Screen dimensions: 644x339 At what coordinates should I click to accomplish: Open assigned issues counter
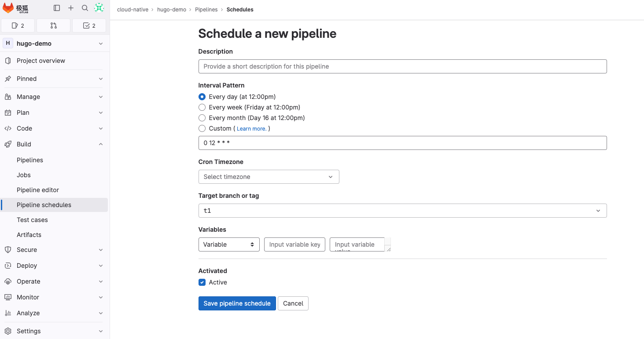coord(18,26)
